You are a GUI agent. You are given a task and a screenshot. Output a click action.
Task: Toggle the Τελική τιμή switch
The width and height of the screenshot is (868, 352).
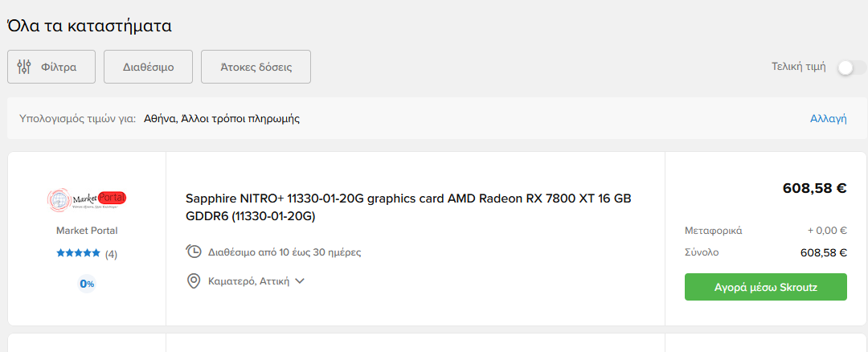[x=851, y=68]
